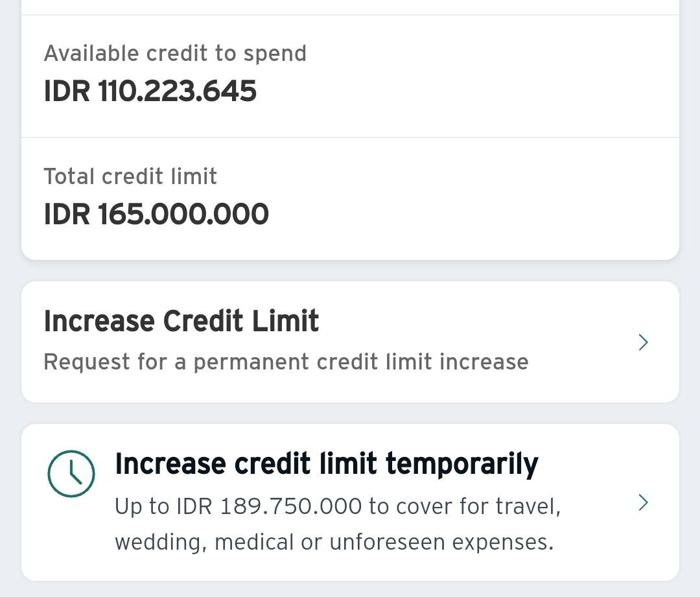
Task: Tap the IDR 165.000.000 amount
Action: [x=156, y=215]
